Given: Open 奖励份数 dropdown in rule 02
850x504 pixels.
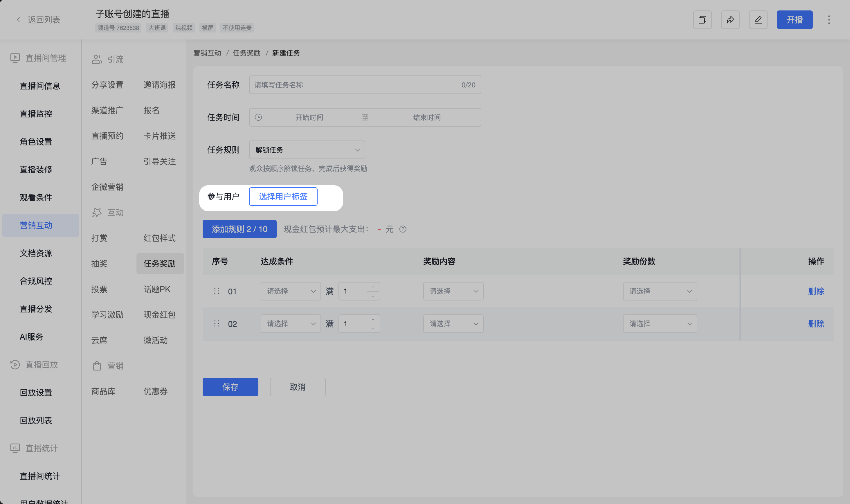Looking at the screenshot, I should pos(660,324).
